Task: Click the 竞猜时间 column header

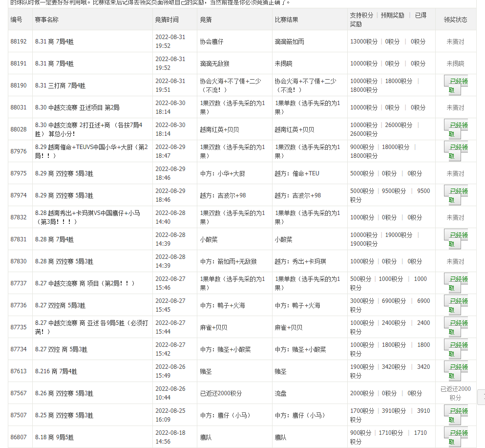Action: coord(167,20)
